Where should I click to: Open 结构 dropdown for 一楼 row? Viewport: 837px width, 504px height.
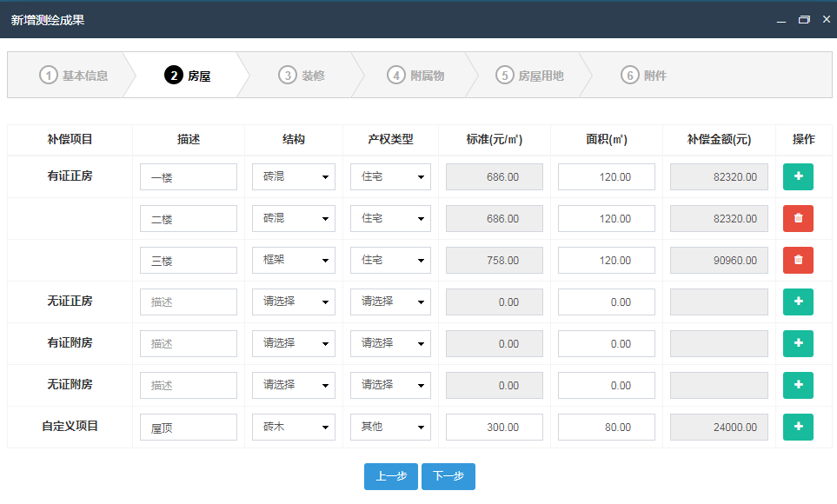(x=294, y=176)
